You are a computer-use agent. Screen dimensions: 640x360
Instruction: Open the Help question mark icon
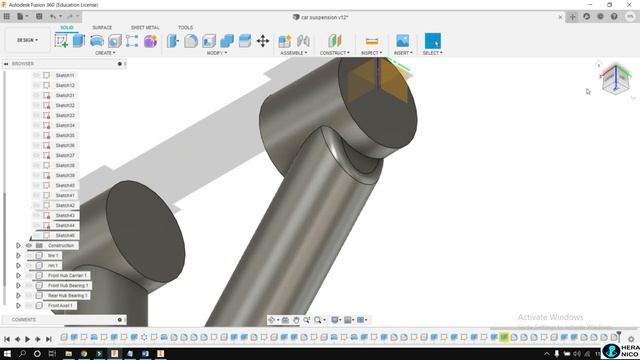(x=614, y=16)
